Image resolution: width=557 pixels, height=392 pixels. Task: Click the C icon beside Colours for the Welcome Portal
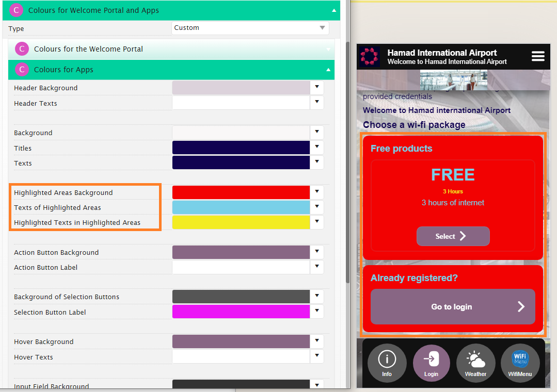pyautogui.click(x=22, y=49)
